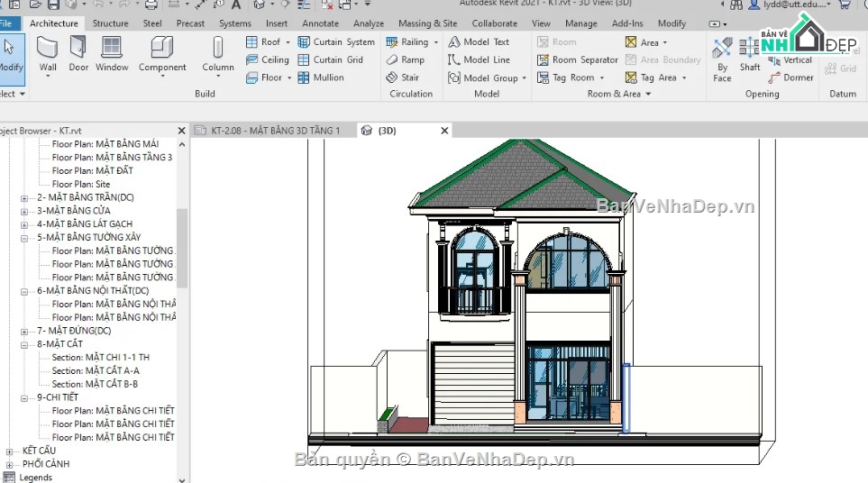868x483 pixels.
Task: Select the Tag Area tool
Action: (x=651, y=78)
